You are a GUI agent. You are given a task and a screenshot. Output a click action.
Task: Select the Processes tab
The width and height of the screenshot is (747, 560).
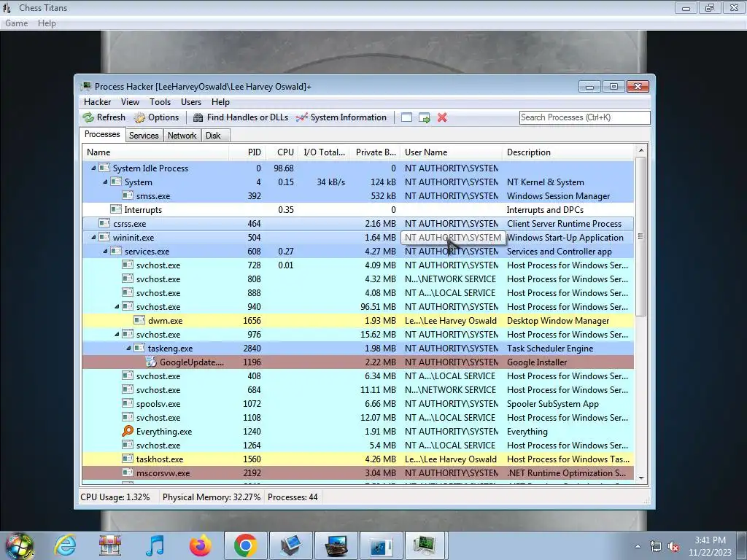coord(102,134)
